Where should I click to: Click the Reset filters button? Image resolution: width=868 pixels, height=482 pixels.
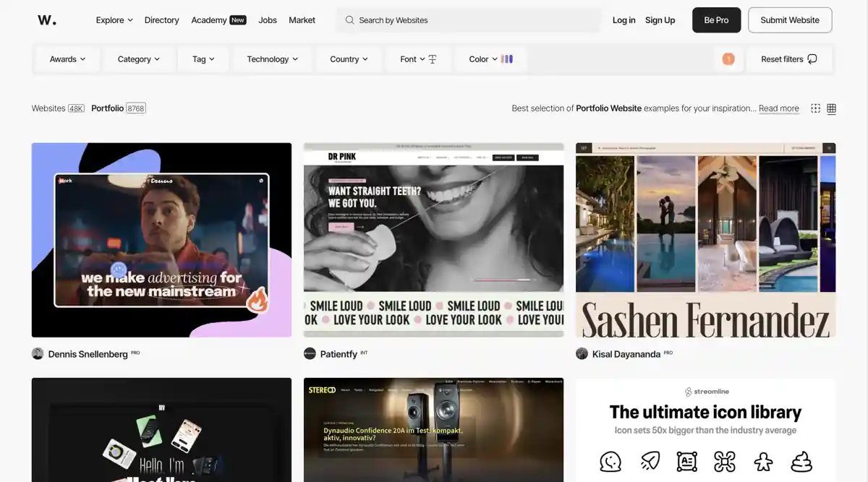pos(789,59)
